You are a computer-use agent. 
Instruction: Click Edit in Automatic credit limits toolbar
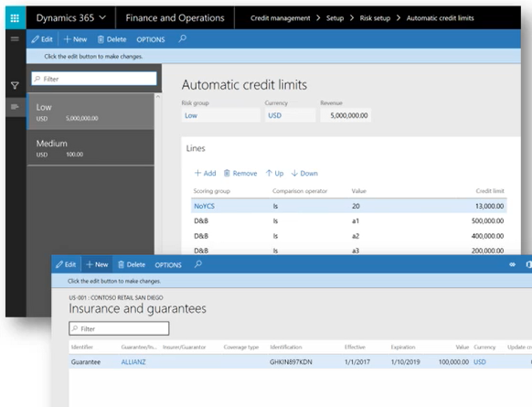click(x=42, y=39)
